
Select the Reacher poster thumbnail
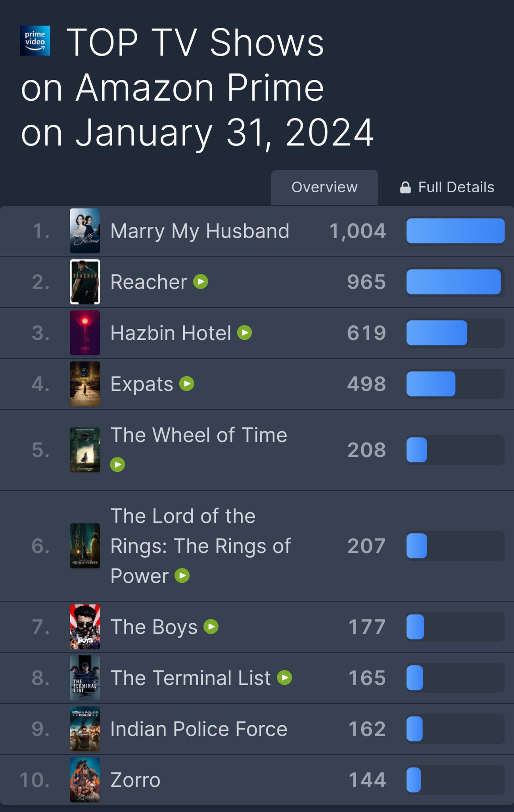tap(85, 282)
